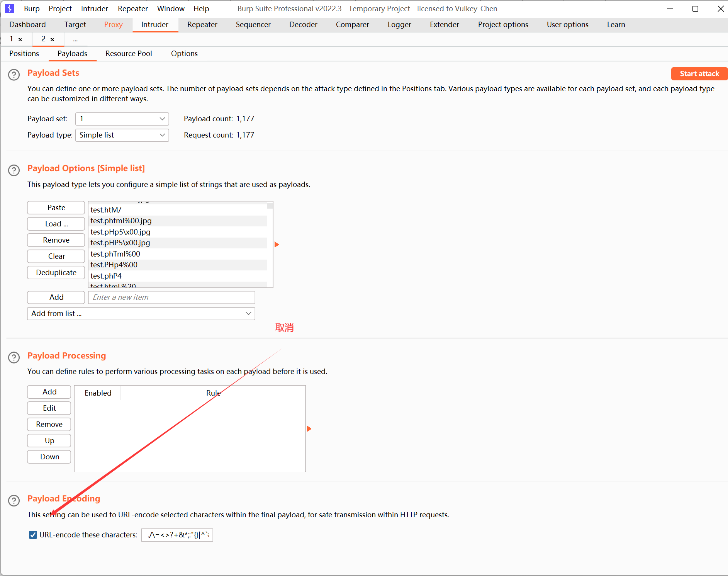Viewport: 728px width, 576px height.
Task: Expand the Add from list dropdown
Action: 141,314
